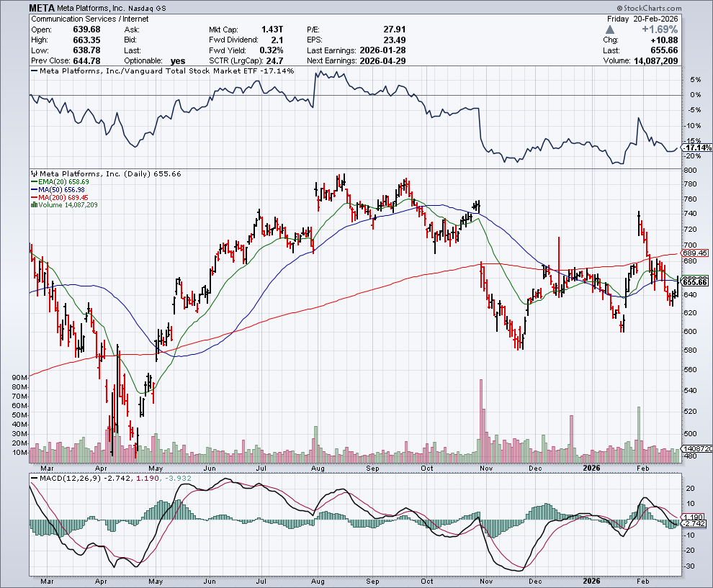Screen dimensions: 713x588
Task: Click the up-arrow price change triangle
Action: (611, 30)
